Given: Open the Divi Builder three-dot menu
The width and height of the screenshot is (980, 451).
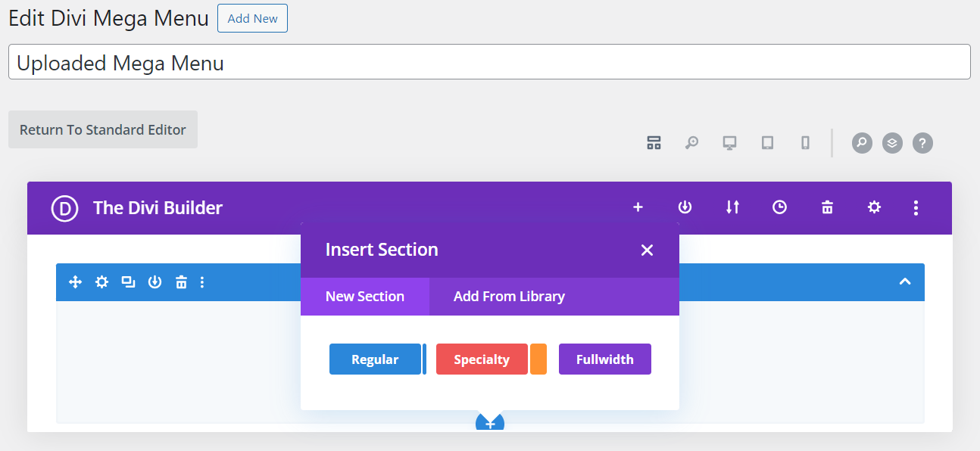Looking at the screenshot, I should pyautogui.click(x=916, y=207).
